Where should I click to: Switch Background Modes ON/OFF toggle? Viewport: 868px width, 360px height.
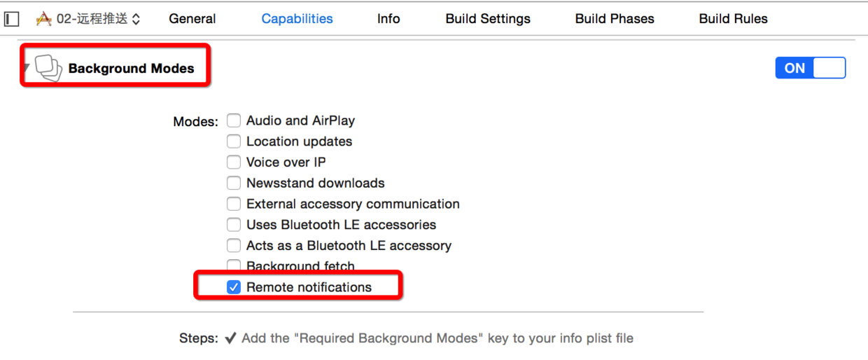pyautogui.click(x=810, y=68)
